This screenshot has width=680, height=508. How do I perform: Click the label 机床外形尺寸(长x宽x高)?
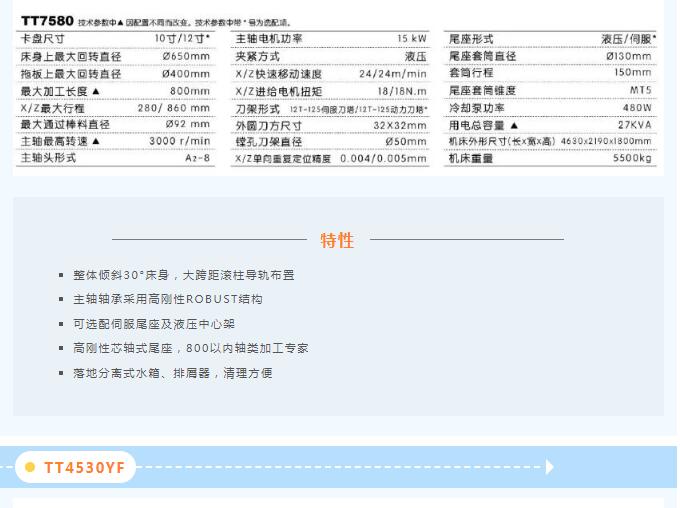[502, 141]
